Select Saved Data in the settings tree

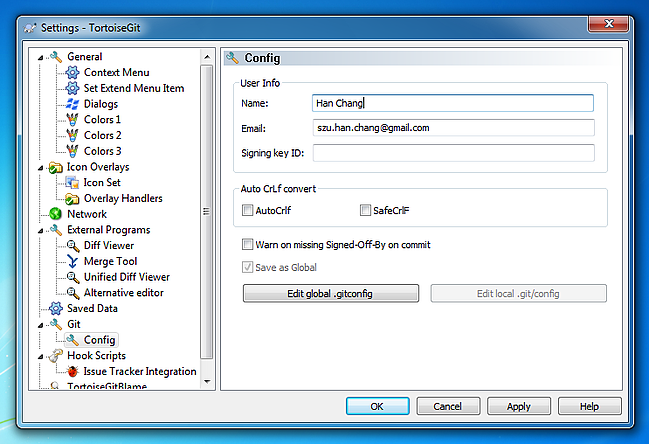92,308
